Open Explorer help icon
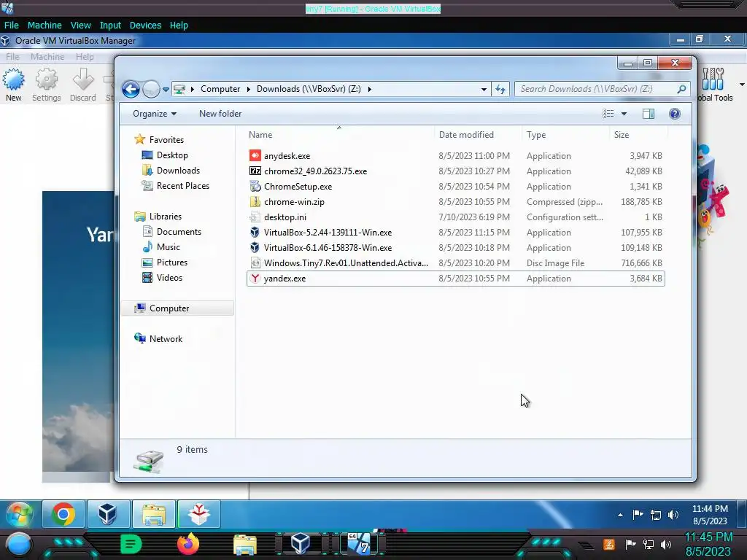The width and height of the screenshot is (747, 560). click(x=675, y=113)
